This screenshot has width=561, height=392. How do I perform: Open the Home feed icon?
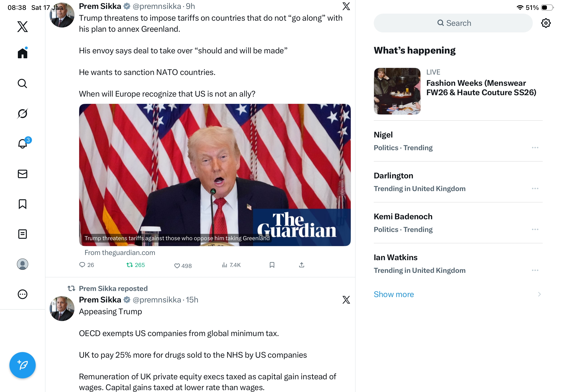[23, 53]
